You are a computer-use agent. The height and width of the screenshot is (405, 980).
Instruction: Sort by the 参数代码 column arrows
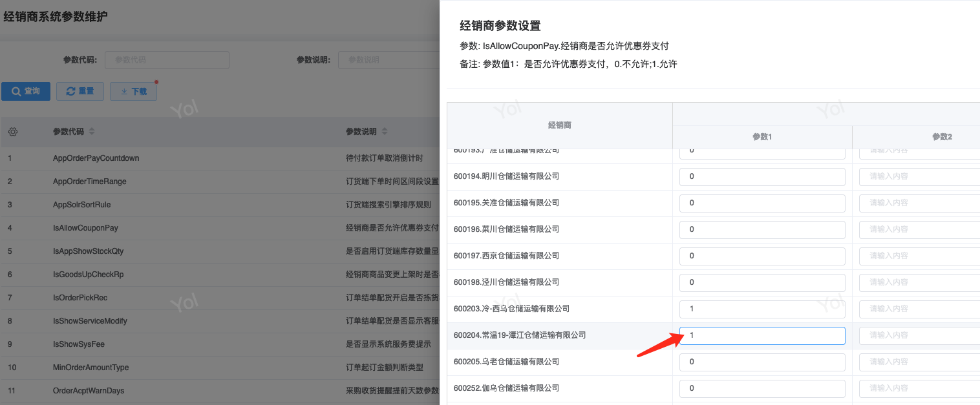tap(92, 132)
